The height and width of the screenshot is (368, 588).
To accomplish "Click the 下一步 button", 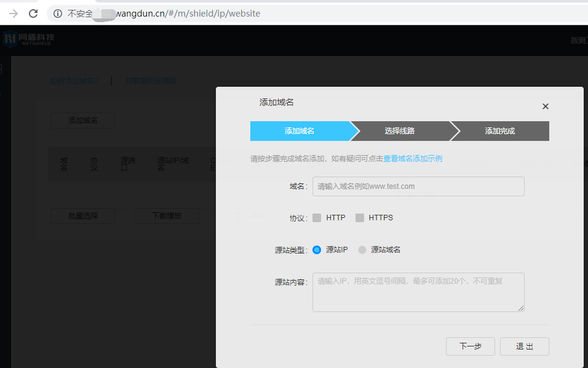I will [470, 346].
